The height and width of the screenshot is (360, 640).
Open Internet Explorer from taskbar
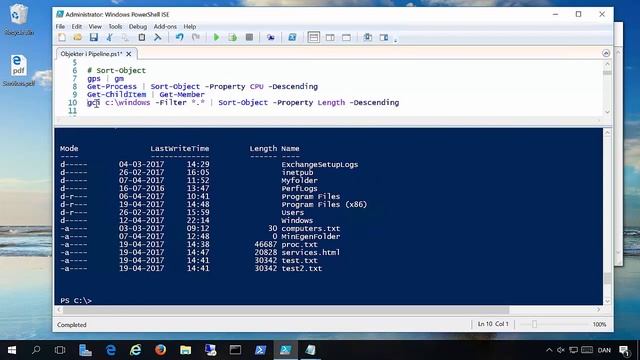[136, 350]
